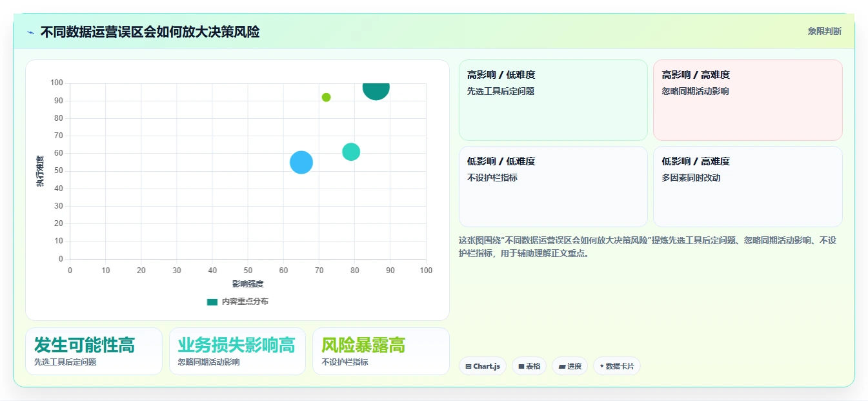Click the 影响强度 axis label
Viewport: 868px width, 401px height.
(248, 283)
